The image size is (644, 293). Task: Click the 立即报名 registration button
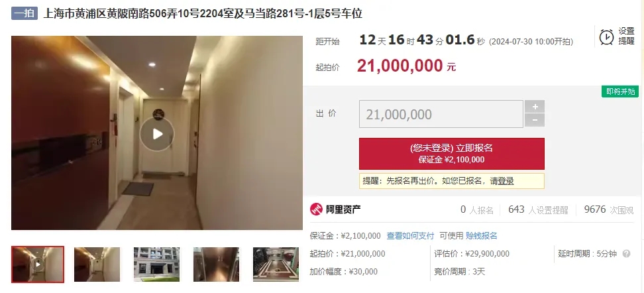pos(452,154)
